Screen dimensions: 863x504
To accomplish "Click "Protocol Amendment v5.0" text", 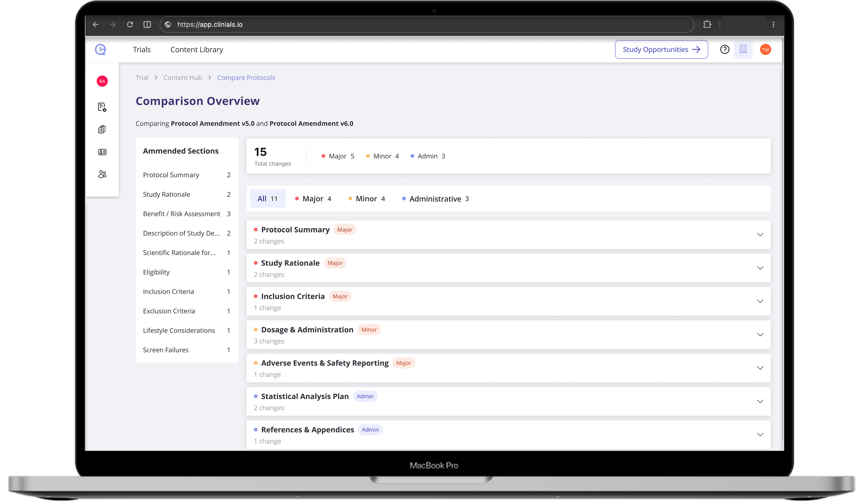I will pos(213,124).
